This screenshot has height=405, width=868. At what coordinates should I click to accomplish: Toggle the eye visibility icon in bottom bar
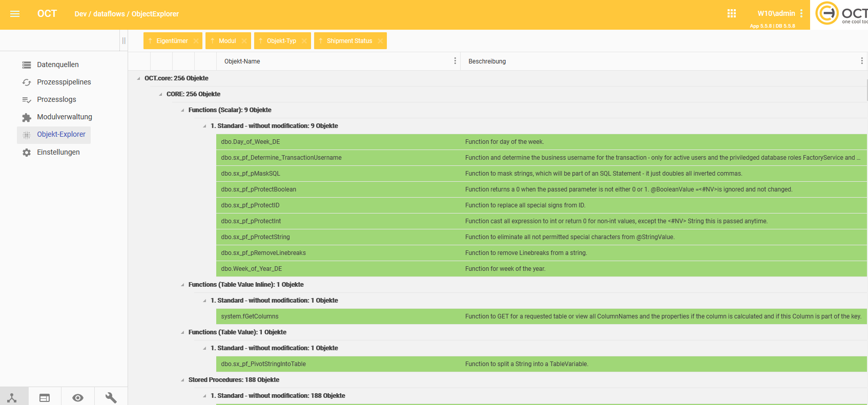pyautogui.click(x=78, y=397)
